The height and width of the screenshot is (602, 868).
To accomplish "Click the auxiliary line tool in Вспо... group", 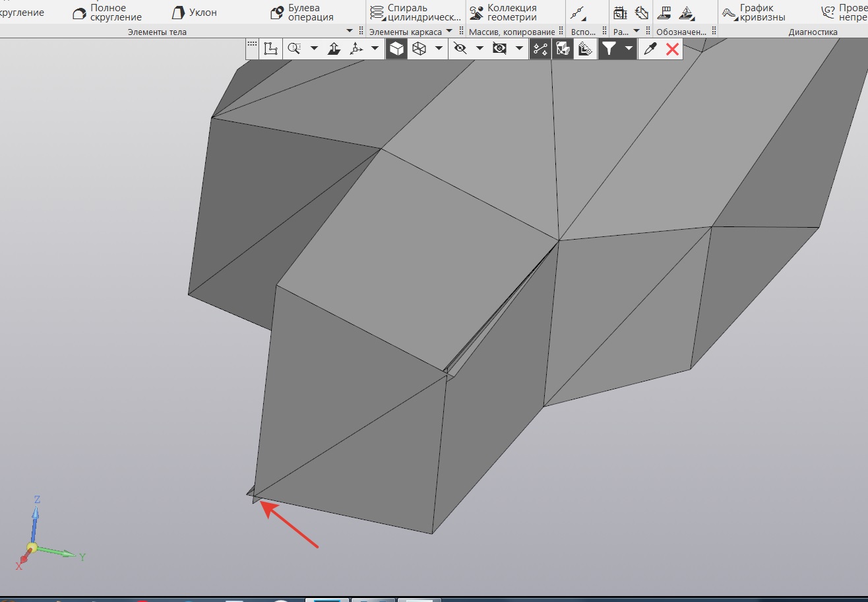I will [578, 13].
